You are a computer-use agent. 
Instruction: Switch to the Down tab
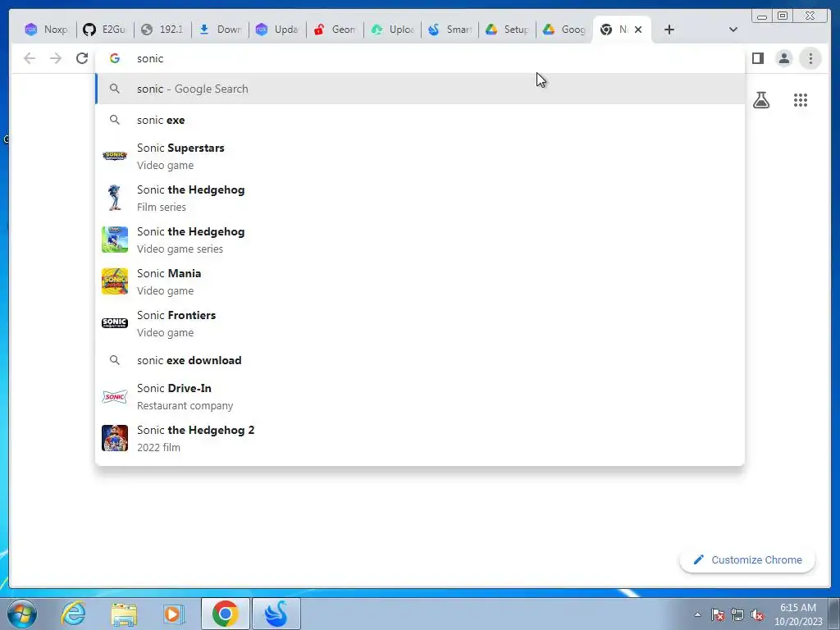(x=220, y=30)
